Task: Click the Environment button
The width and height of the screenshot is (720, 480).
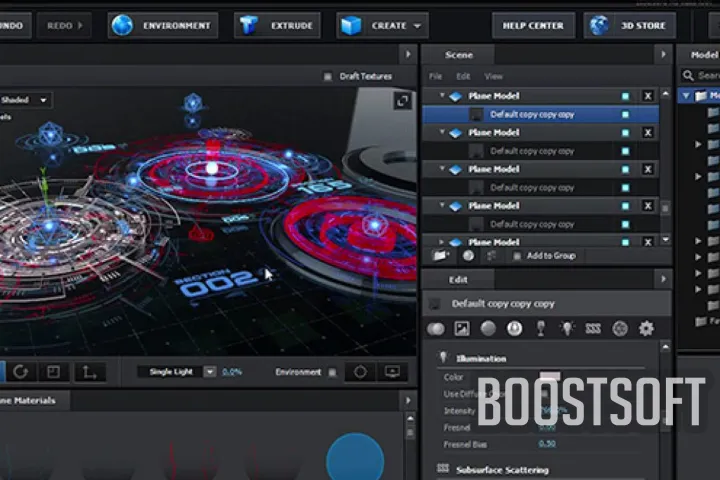Action: click(163, 25)
